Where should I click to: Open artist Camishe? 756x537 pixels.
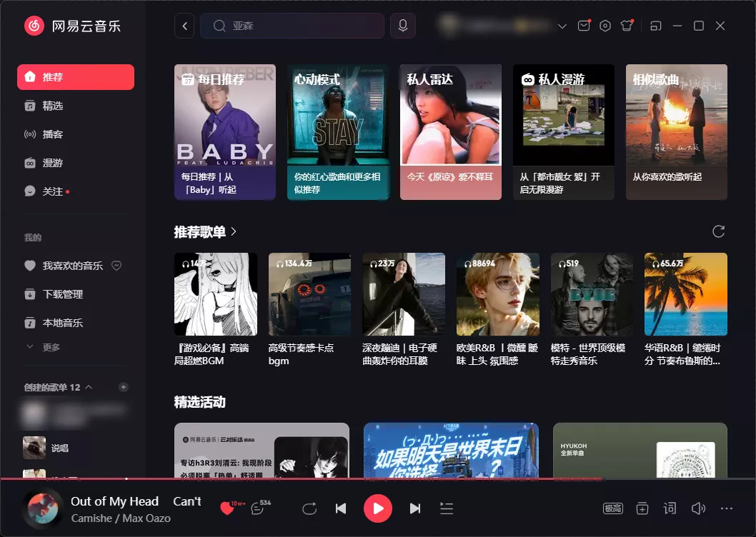click(x=91, y=518)
